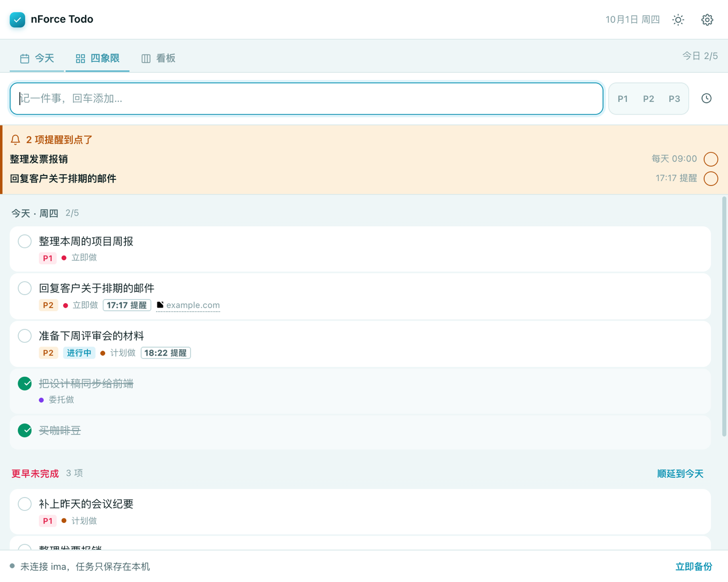The image size is (728, 582).
Task: Click the nForce Todo app logo icon
Action: point(17,20)
